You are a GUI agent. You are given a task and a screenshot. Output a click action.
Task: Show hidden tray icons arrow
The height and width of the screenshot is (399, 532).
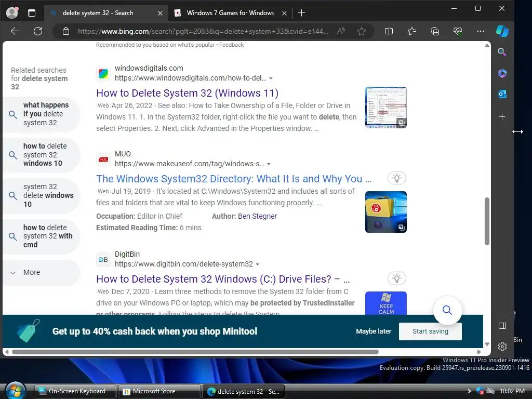tap(469, 391)
